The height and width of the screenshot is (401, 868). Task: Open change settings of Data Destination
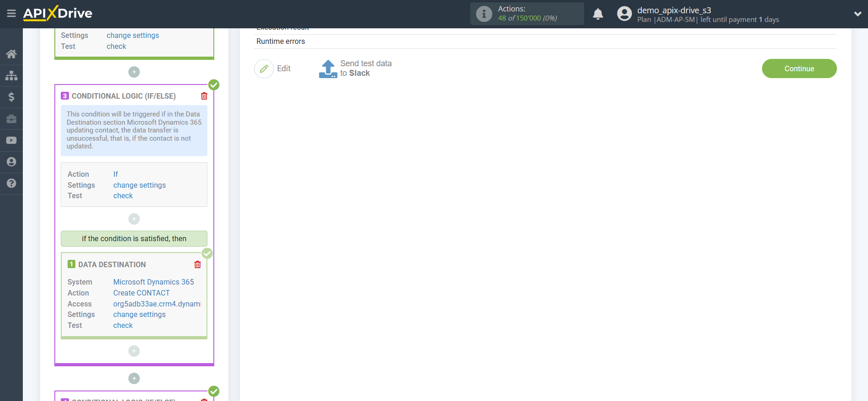click(x=139, y=314)
